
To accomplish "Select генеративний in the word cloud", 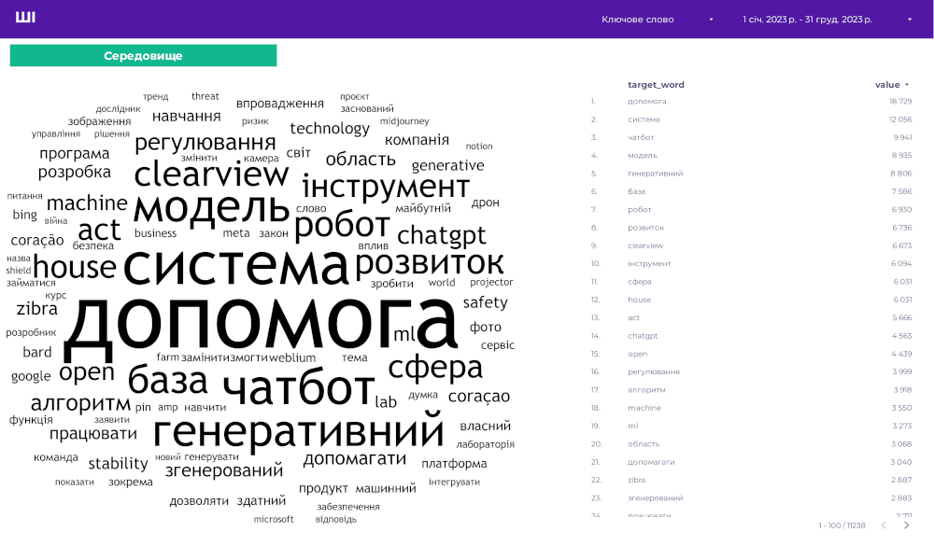I will 298,432.
